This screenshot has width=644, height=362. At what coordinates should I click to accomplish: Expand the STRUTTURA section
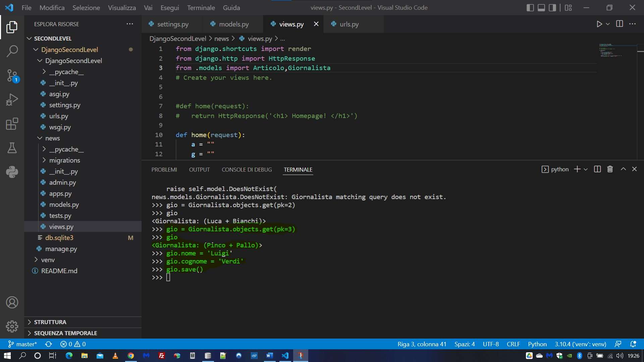(x=50, y=322)
